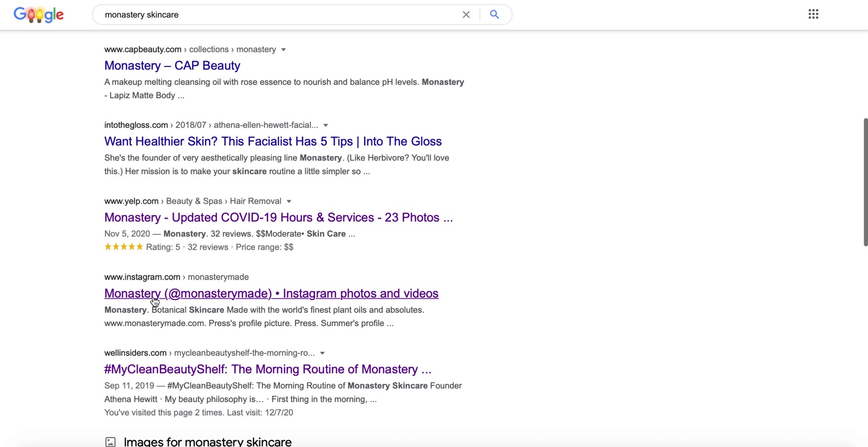The height and width of the screenshot is (447, 868).
Task: Click the www.instagram.com breadcrumb URL
Action: point(142,277)
